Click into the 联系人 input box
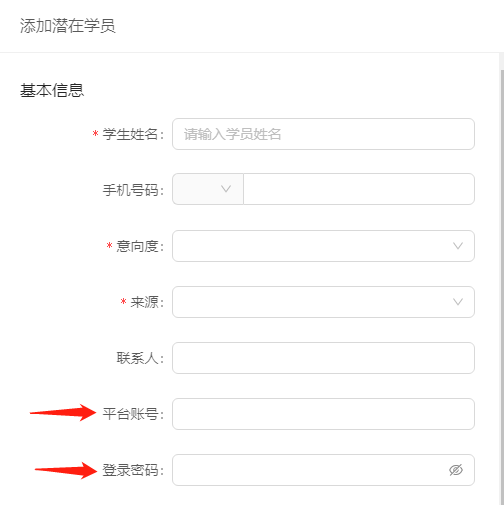 click(323, 358)
